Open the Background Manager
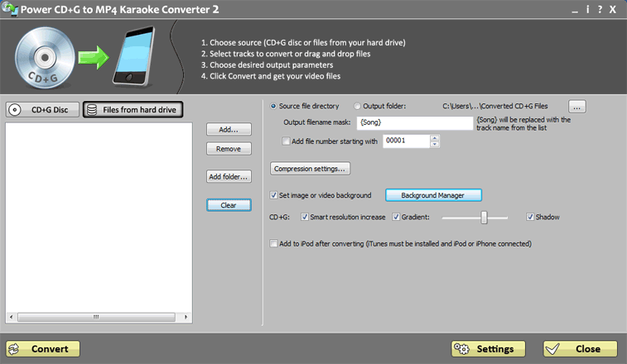 433,195
